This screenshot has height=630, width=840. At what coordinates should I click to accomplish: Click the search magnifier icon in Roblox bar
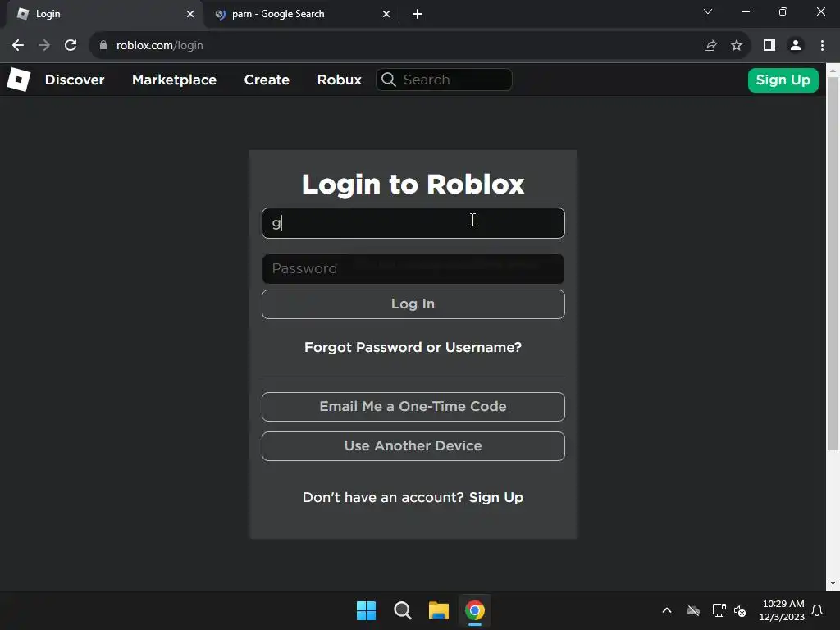389,80
